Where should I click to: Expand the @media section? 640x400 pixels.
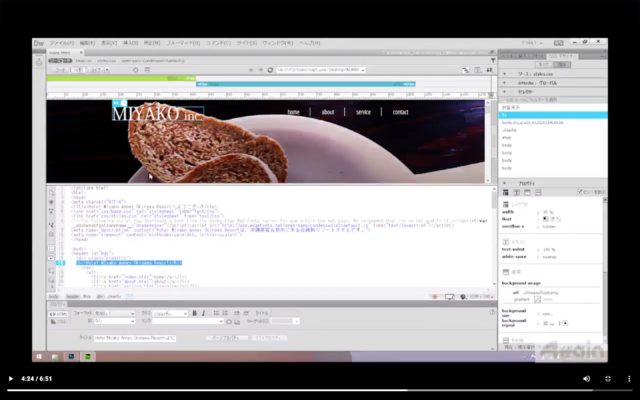coord(504,83)
